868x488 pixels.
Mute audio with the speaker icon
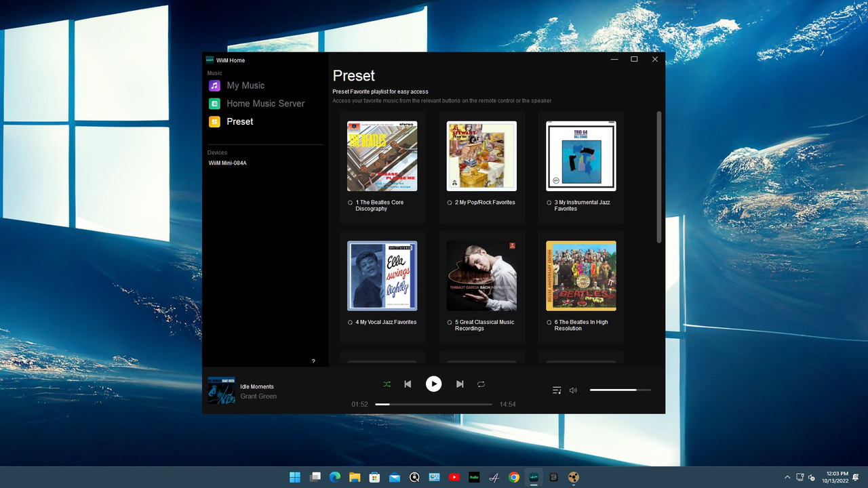[x=573, y=390]
